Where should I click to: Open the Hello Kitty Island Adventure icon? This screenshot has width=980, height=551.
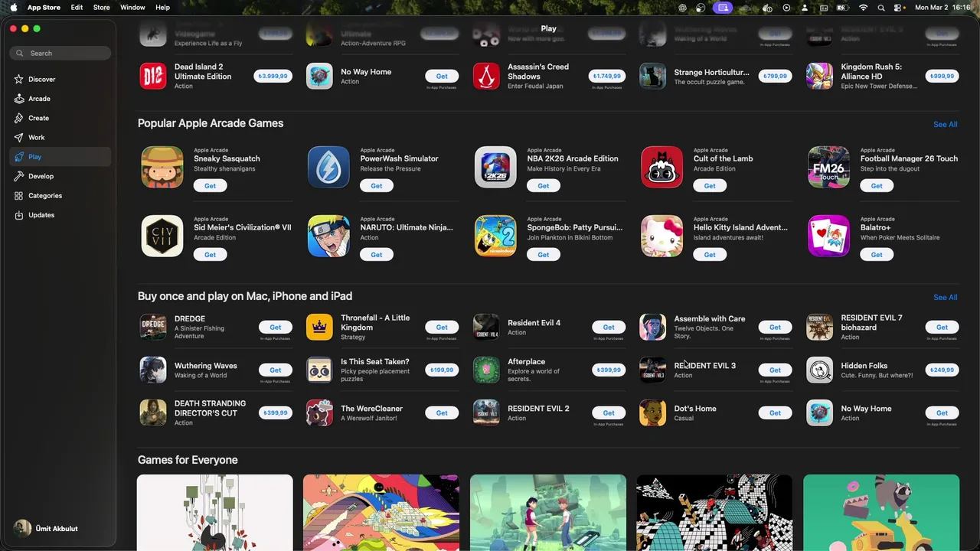(661, 236)
